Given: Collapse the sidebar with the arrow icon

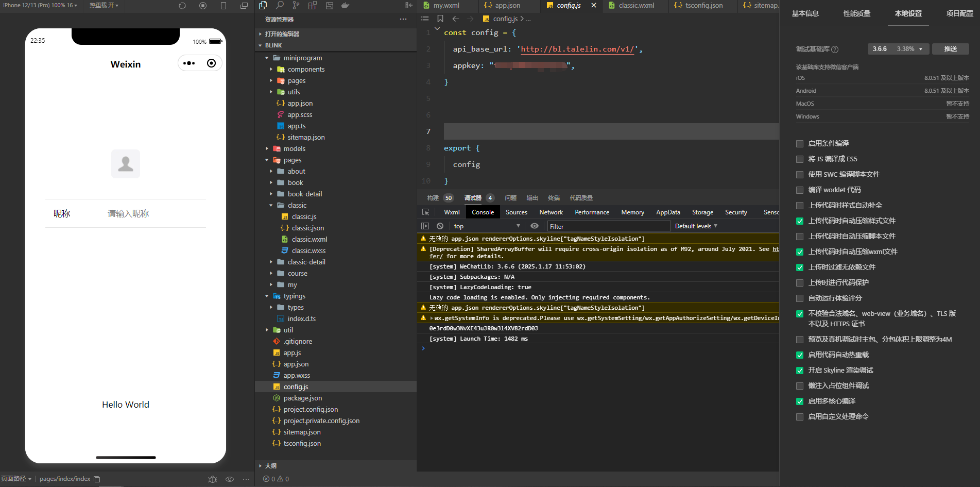Looking at the screenshot, I should tap(409, 5).
